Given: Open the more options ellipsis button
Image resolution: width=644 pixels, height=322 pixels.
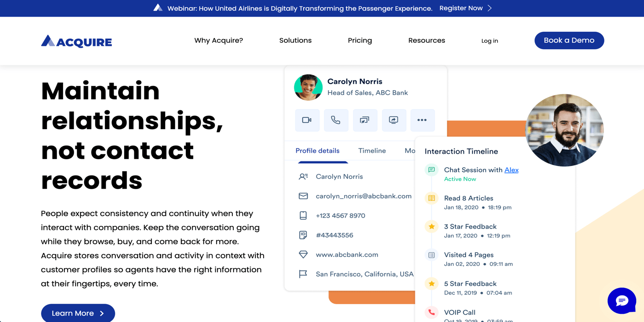Looking at the screenshot, I should click(x=422, y=120).
